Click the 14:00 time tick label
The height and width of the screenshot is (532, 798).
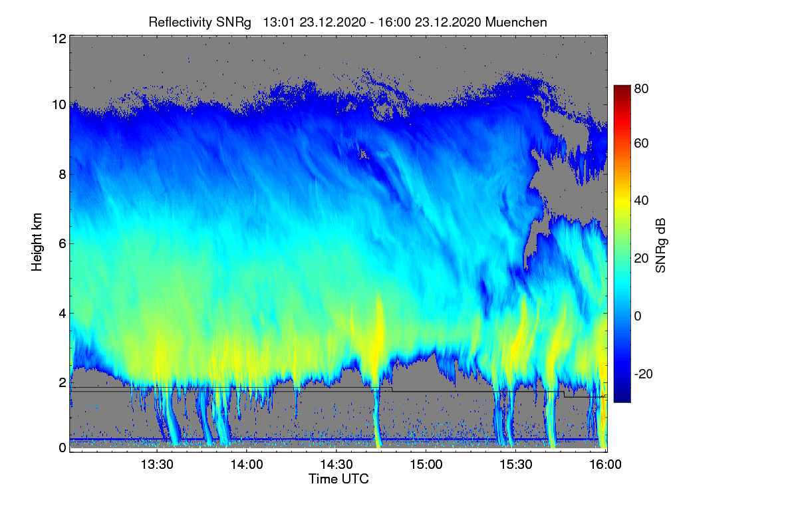click(247, 464)
